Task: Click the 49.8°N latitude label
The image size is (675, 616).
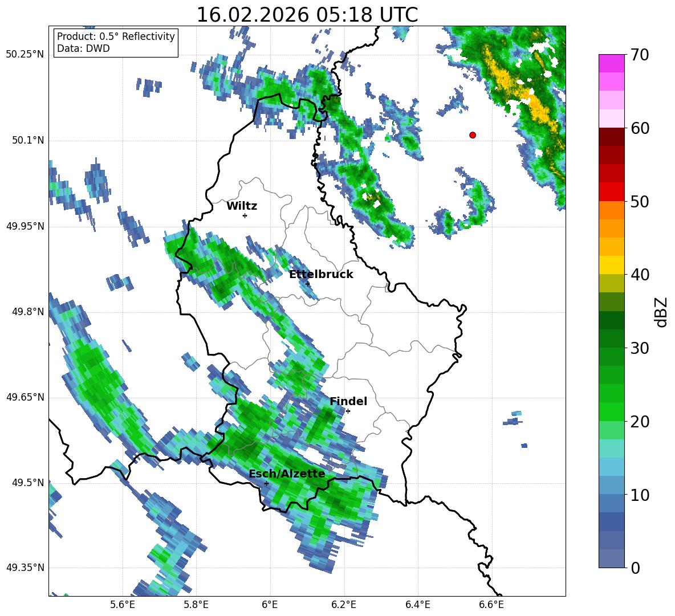Action: pyautogui.click(x=27, y=312)
